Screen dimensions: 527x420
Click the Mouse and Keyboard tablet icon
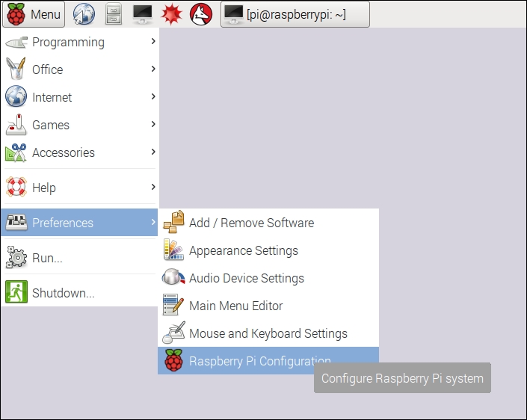coord(173,333)
